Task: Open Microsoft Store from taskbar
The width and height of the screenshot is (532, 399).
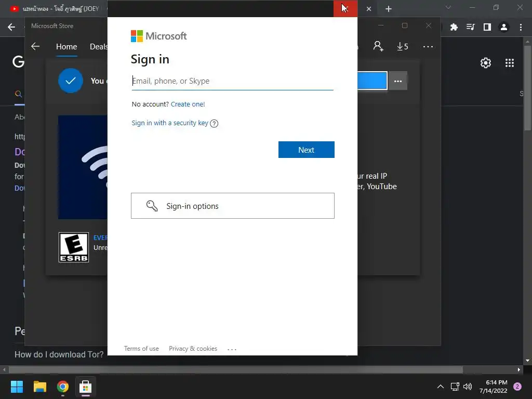Action: tap(86, 387)
